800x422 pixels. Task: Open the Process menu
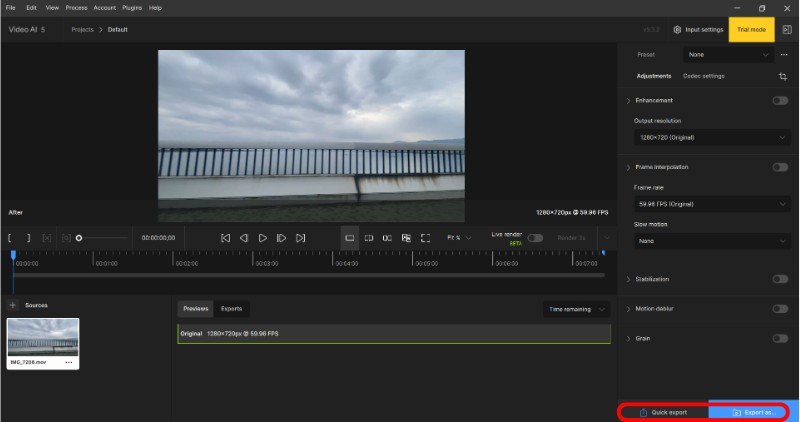(76, 7)
